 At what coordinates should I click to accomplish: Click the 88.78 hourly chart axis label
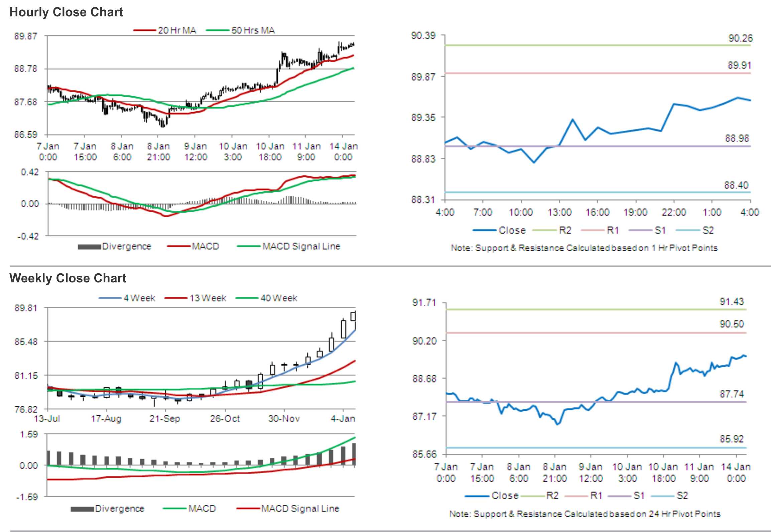(25, 69)
